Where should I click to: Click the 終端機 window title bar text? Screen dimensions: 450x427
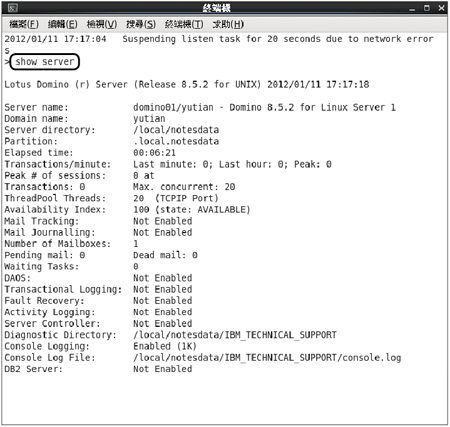click(217, 8)
